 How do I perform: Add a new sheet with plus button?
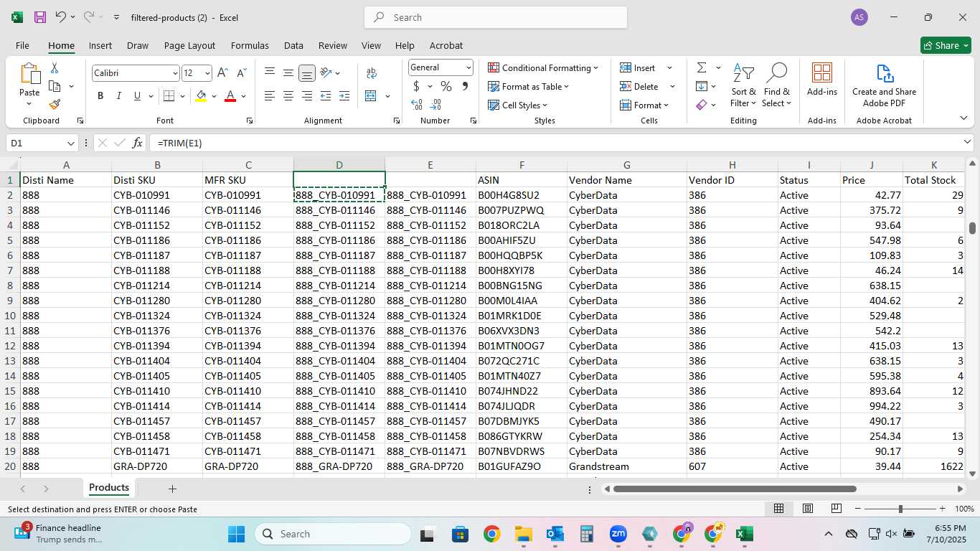pos(172,489)
